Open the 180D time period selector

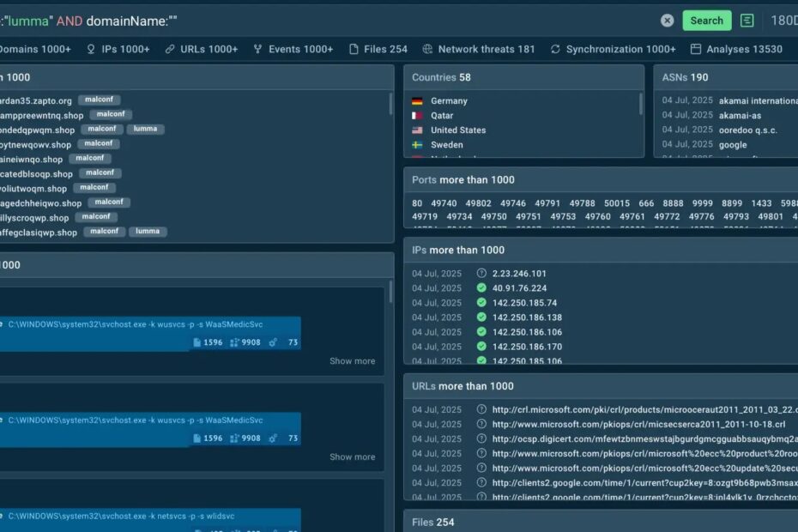[x=783, y=21]
